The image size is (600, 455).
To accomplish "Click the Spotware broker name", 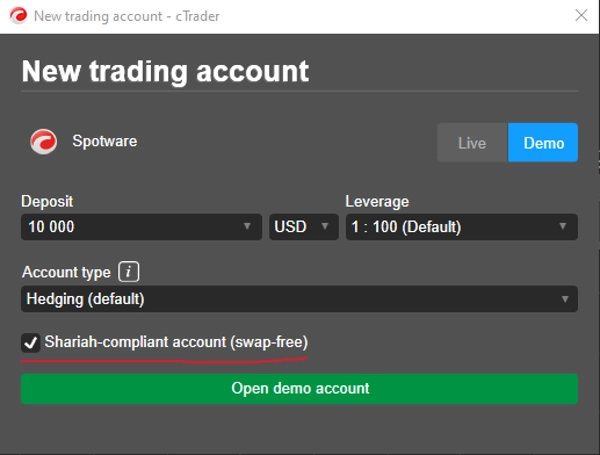I will click(x=105, y=141).
